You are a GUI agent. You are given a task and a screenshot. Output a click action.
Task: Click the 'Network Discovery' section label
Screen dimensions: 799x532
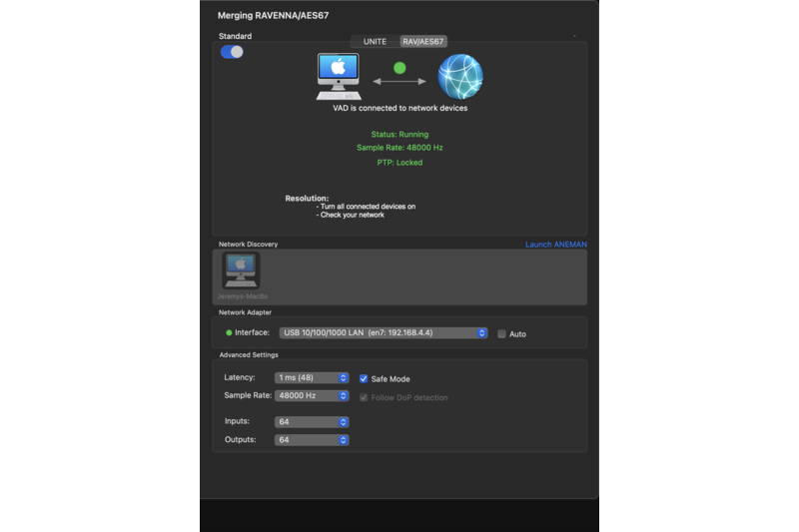click(x=248, y=245)
